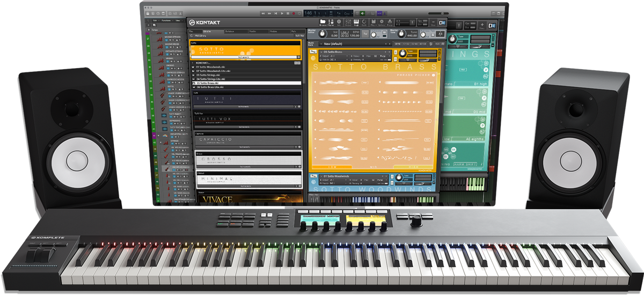Click the Minimal library banner
This screenshot has height=295, width=644.
249,180
